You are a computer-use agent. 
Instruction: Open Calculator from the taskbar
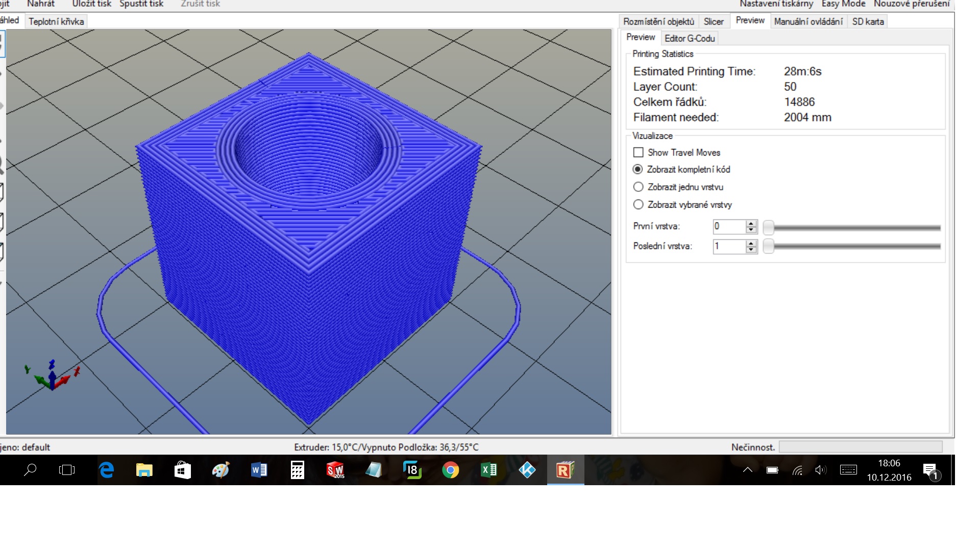click(x=297, y=470)
